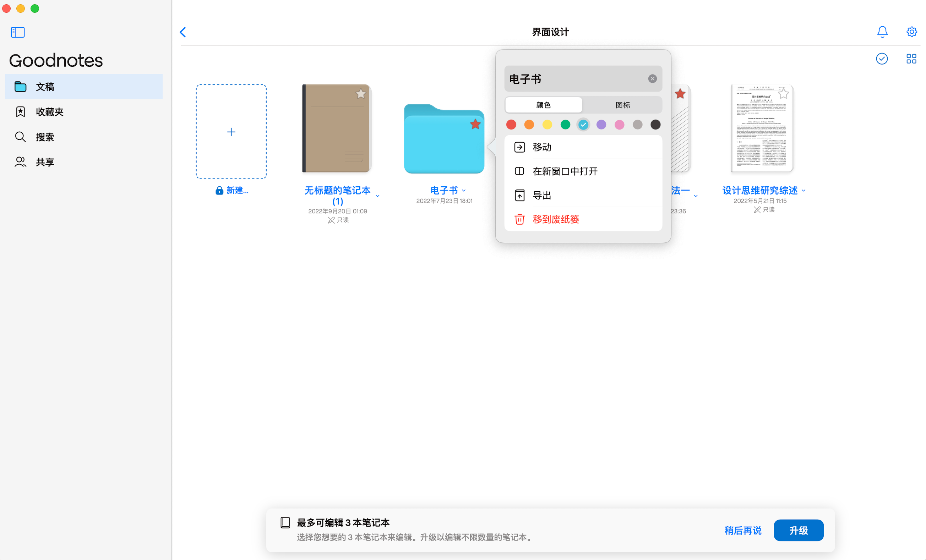Open 搜索 in the sidebar
The width and height of the screenshot is (926, 560).
point(84,137)
